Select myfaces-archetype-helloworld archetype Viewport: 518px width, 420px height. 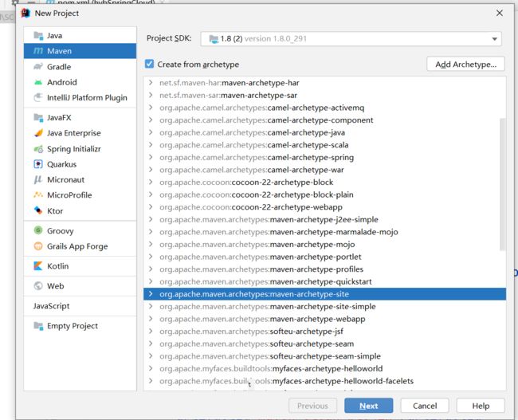[x=324, y=368]
